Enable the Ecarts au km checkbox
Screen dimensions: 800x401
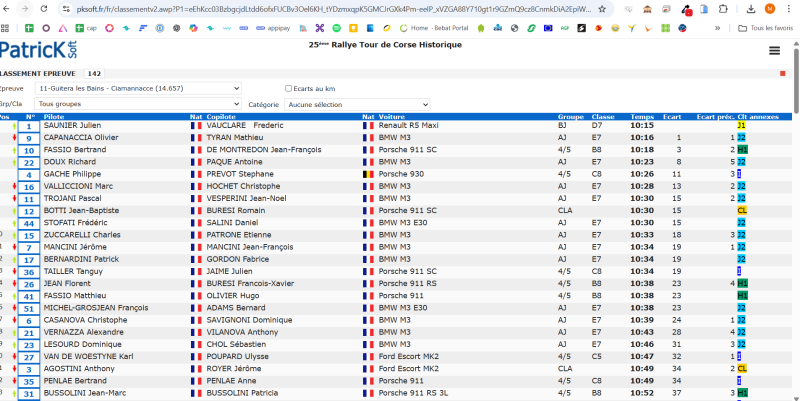click(x=289, y=88)
